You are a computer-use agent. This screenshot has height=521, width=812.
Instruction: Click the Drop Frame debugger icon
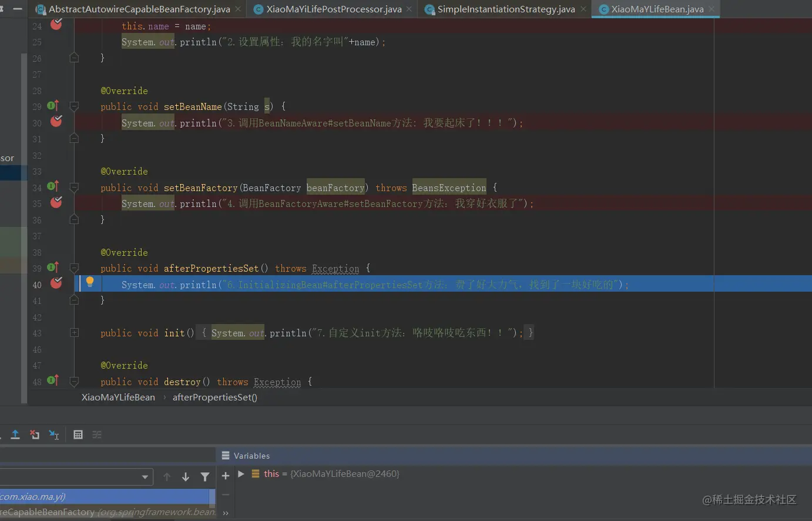[x=35, y=435]
